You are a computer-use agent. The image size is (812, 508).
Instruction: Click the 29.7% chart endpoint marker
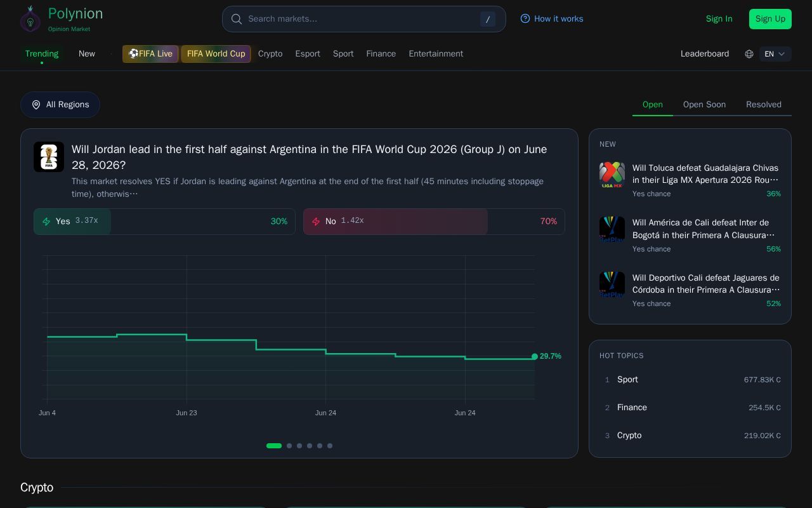(535, 357)
